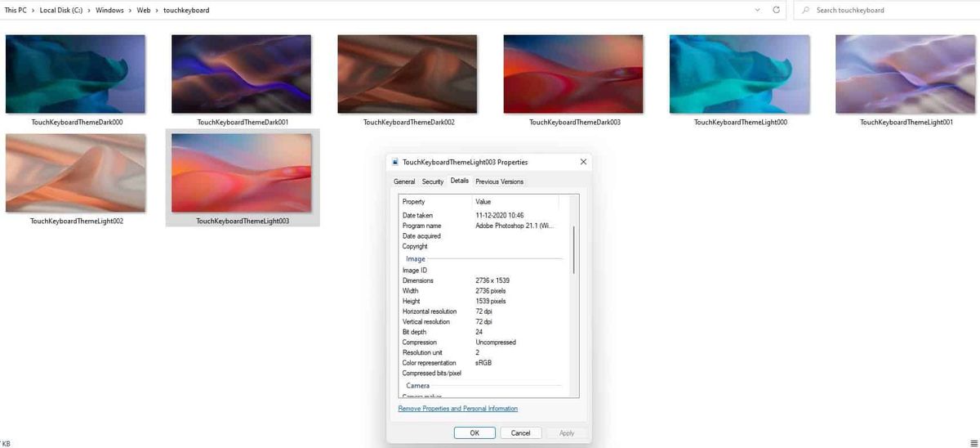980x448 pixels.
Task: Select Date taken value 11-12-2020 10:46
Action: click(x=500, y=215)
